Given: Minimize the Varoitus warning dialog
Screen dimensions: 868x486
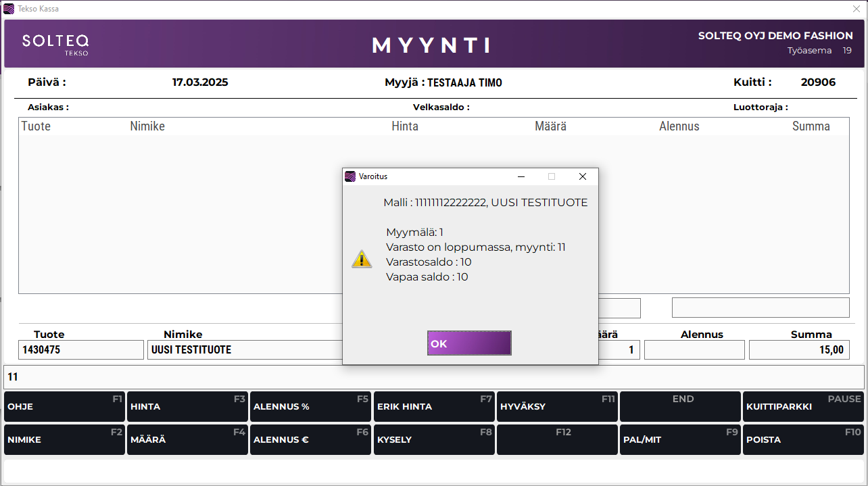Looking at the screenshot, I should pos(521,176).
